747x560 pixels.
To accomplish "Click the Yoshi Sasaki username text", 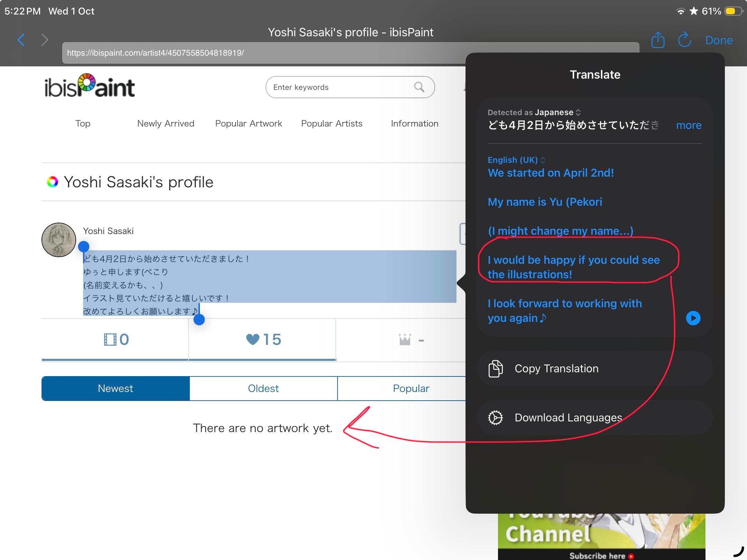I will [108, 231].
